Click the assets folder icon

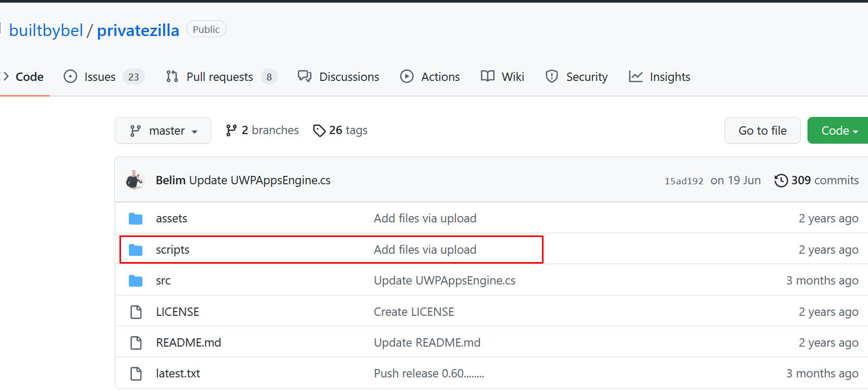(x=136, y=218)
